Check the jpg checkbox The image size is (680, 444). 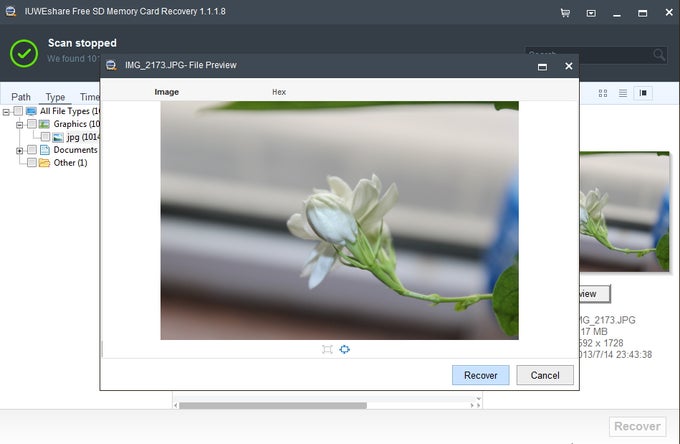pyautogui.click(x=45, y=137)
